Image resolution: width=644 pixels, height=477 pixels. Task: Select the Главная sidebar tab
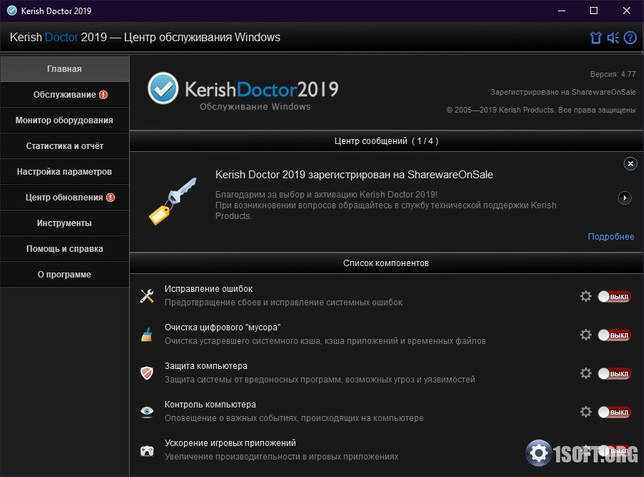pos(64,69)
